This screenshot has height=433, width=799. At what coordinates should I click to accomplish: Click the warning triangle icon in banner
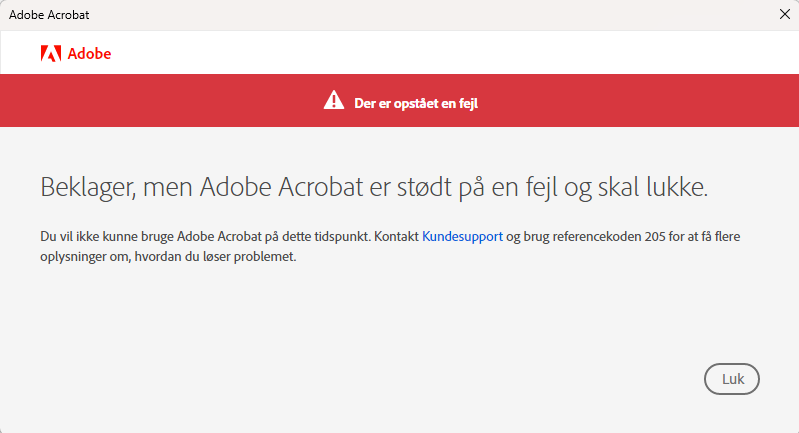click(333, 100)
